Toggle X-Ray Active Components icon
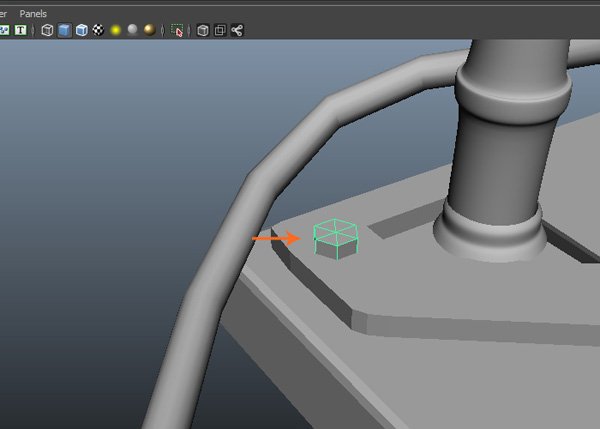 (220, 30)
